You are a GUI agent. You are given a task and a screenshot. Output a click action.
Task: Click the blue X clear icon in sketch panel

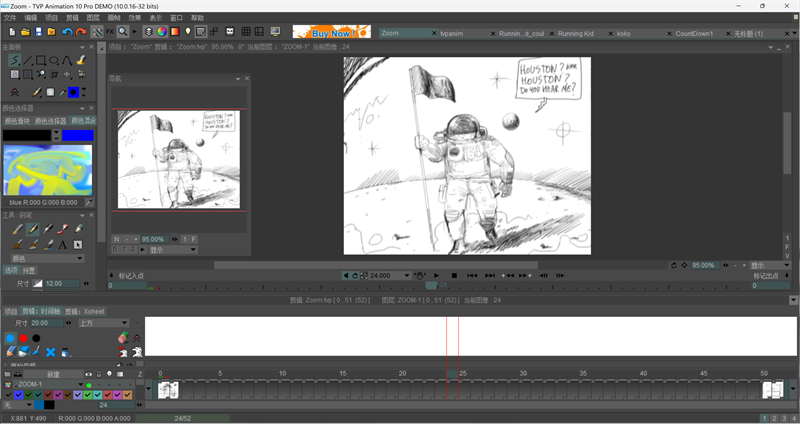[x=50, y=352]
